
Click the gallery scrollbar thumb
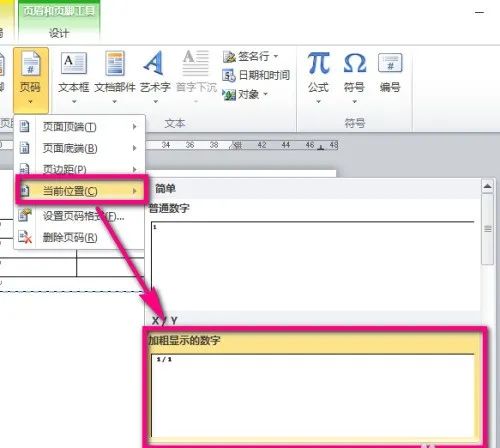pyautogui.click(x=488, y=229)
